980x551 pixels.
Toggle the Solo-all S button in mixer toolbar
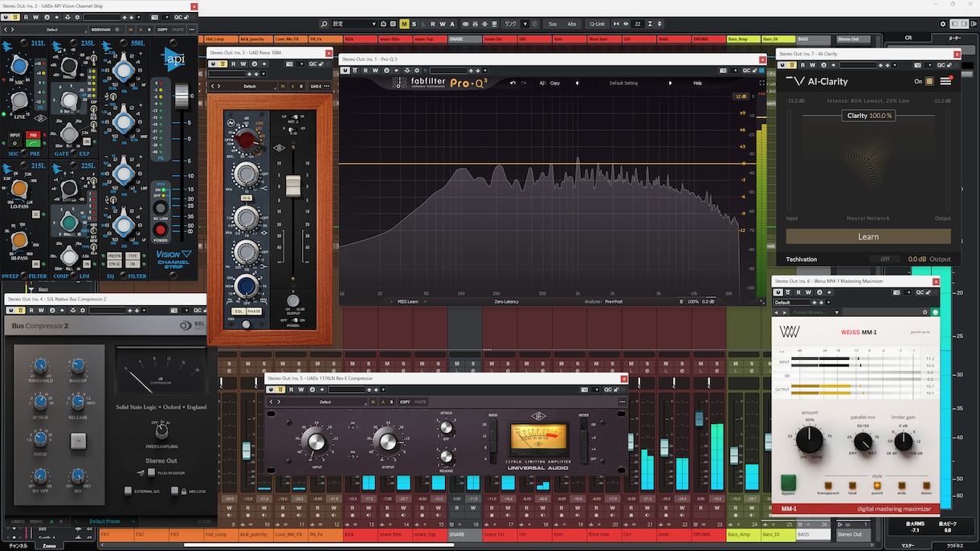click(414, 24)
